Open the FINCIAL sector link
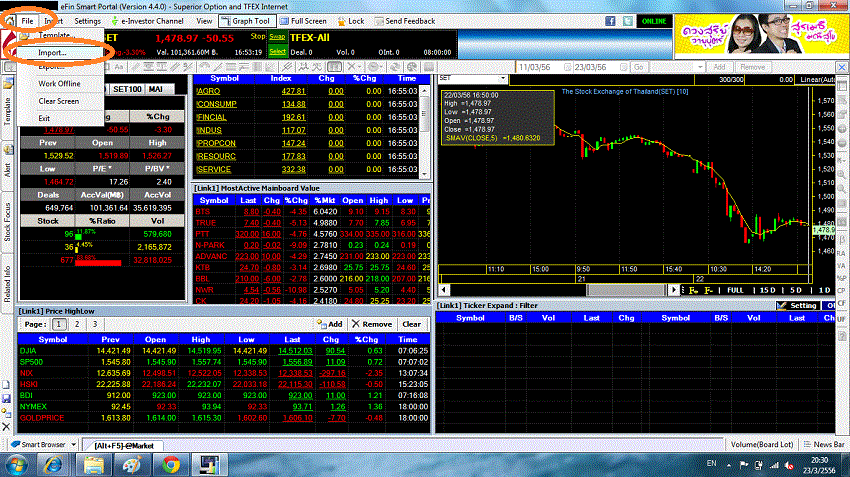This screenshot has width=850, height=477. [x=211, y=117]
